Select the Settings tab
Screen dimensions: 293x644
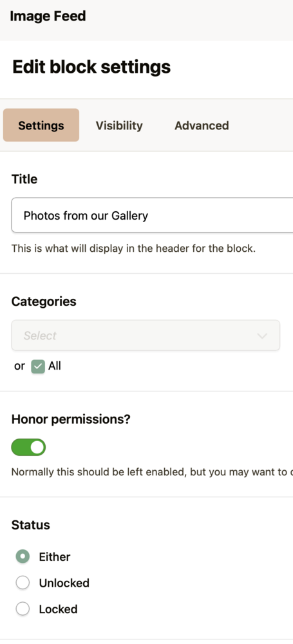point(41,126)
